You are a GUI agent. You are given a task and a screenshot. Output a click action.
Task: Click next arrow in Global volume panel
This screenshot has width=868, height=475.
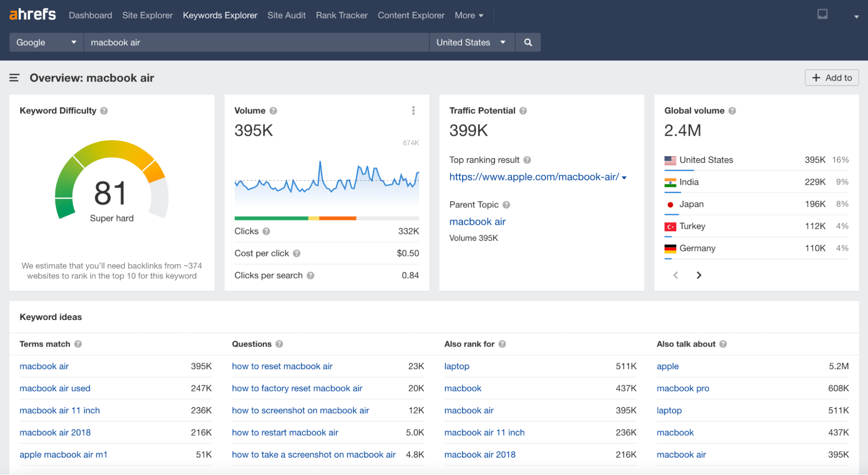(x=700, y=275)
